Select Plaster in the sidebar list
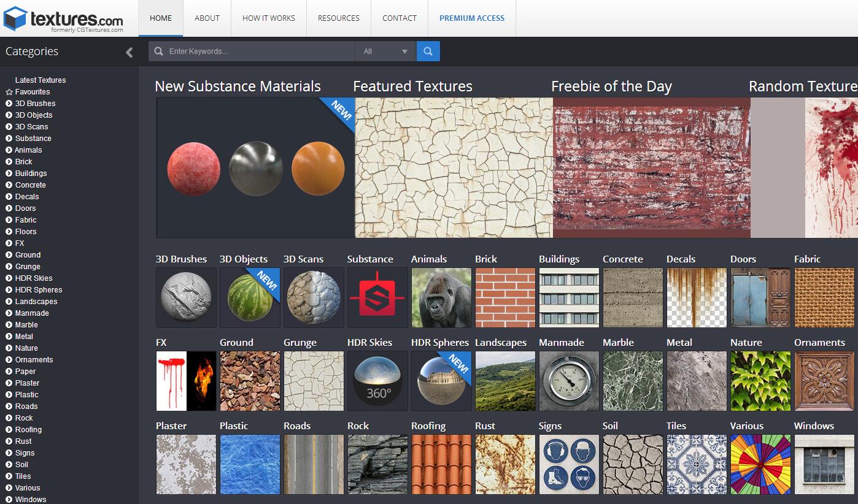This screenshot has width=858, height=504. (x=27, y=383)
